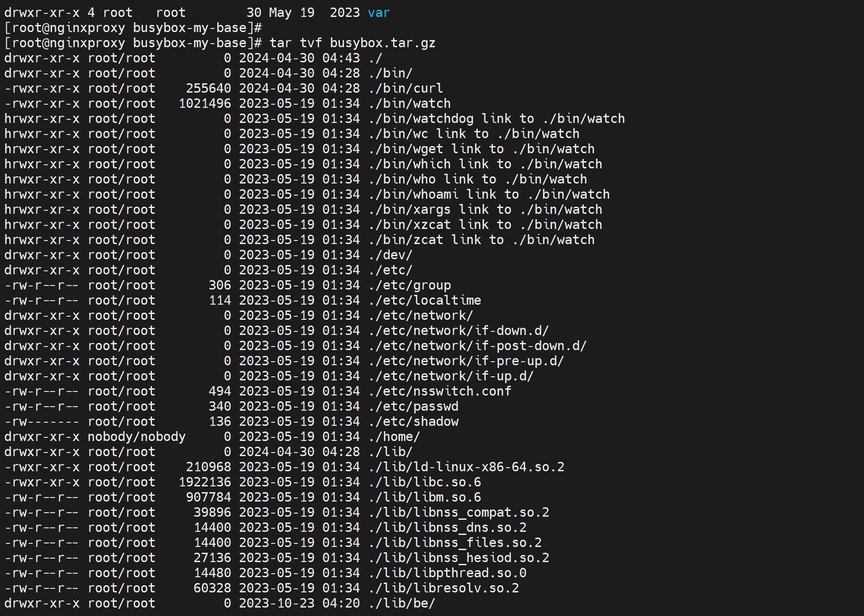Click the ./etc/shadow file path
This screenshot has height=616, width=864.
click(414, 422)
